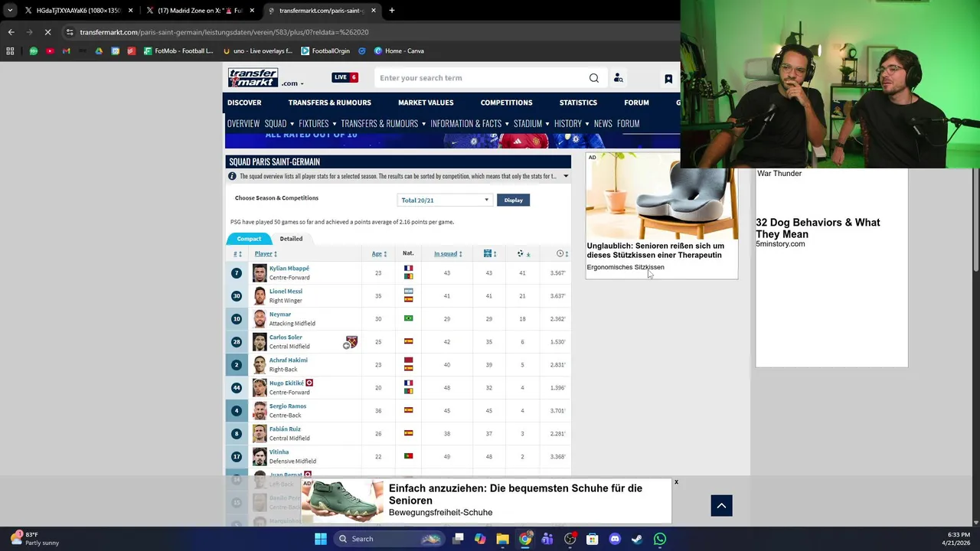The height and width of the screenshot is (551, 980).
Task: Open WhatsApp from the taskbar
Action: (x=660, y=539)
